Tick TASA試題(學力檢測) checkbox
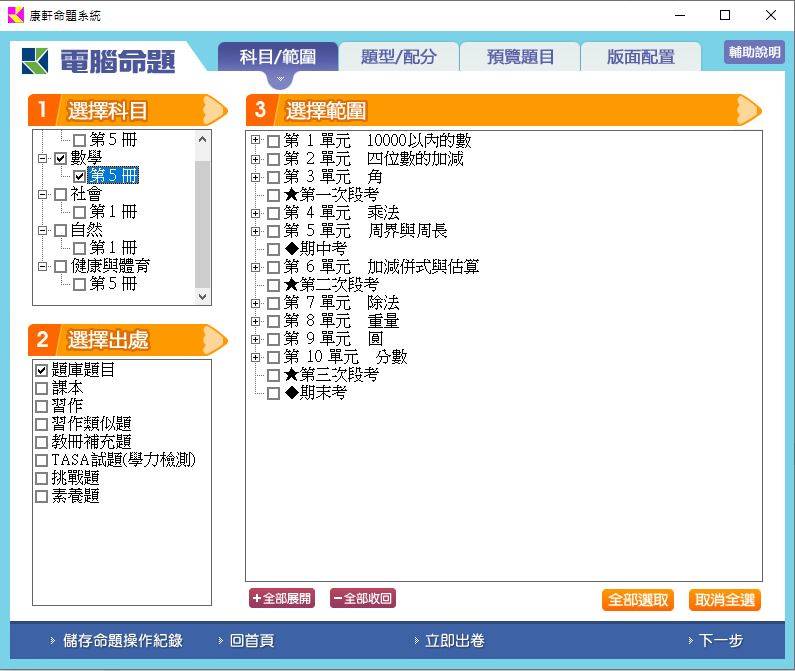The image size is (795, 671). pos(42,461)
